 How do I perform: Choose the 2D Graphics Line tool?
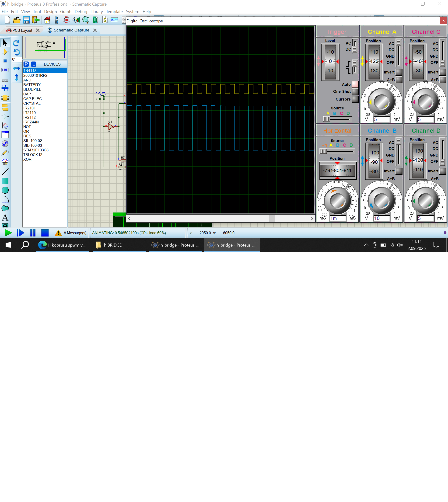pyautogui.click(x=5, y=172)
